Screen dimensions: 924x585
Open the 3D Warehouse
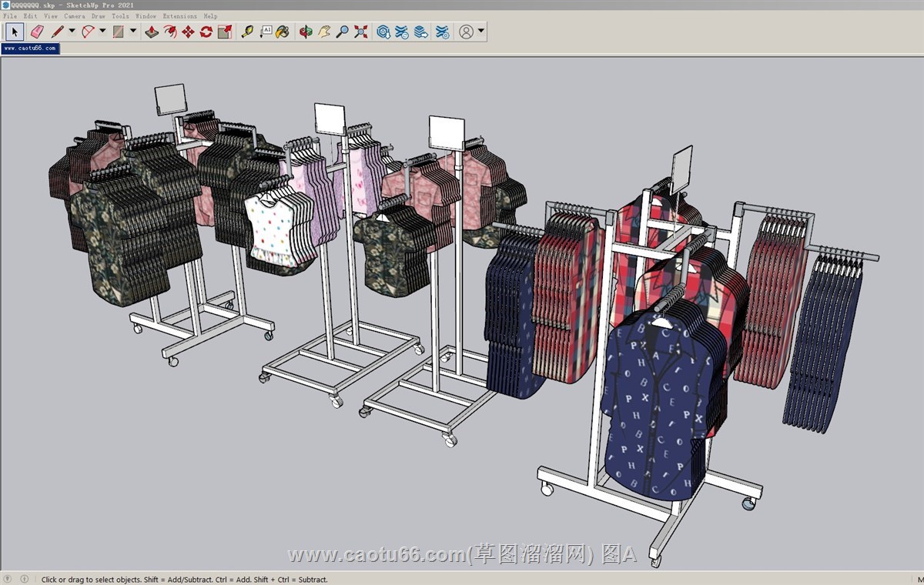383,32
